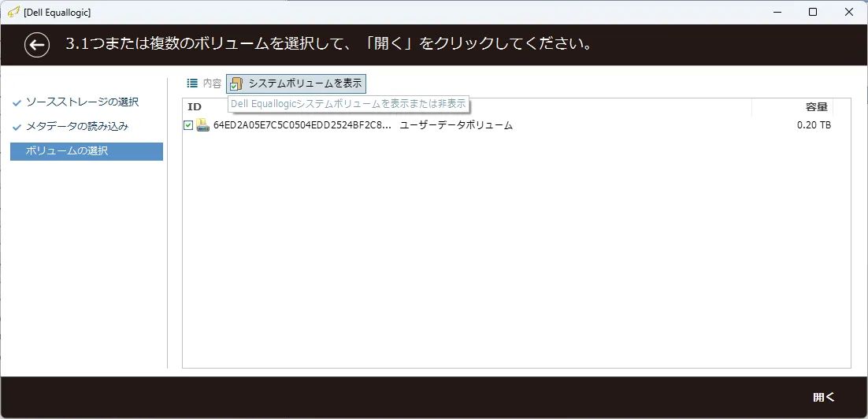Click the 開く button
The height and width of the screenshot is (419, 868).
tap(824, 398)
